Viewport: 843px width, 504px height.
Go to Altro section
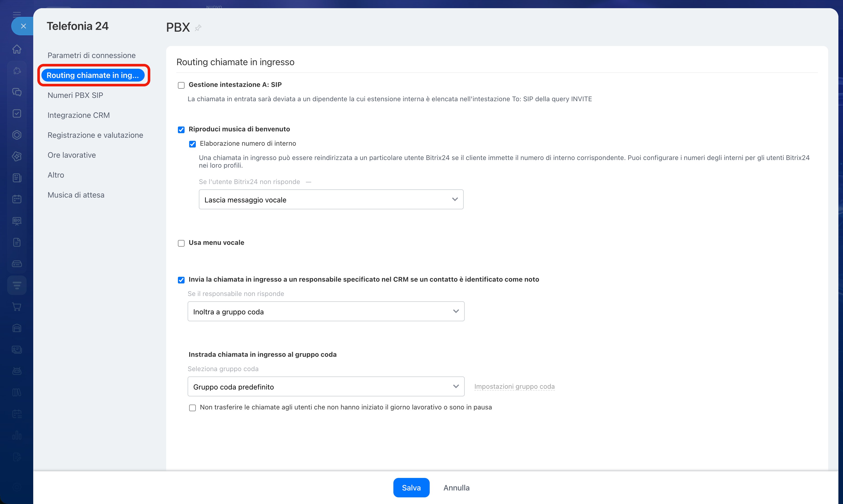point(56,175)
